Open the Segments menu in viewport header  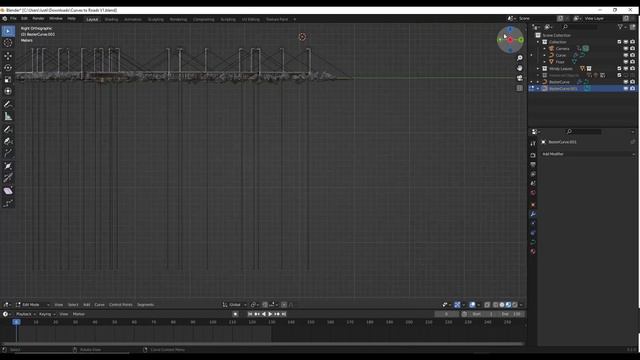tap(145, 305)
